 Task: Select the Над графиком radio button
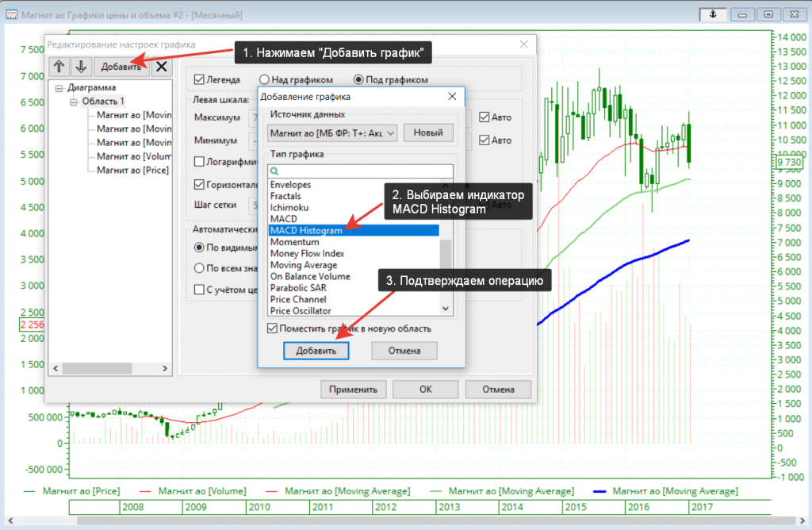pos(266,79)
